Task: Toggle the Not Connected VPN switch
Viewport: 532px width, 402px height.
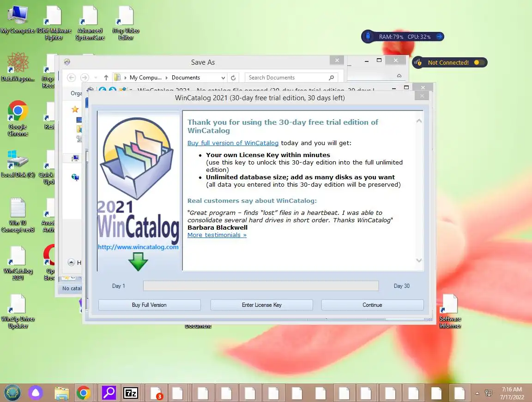Action: click(479, 62)
